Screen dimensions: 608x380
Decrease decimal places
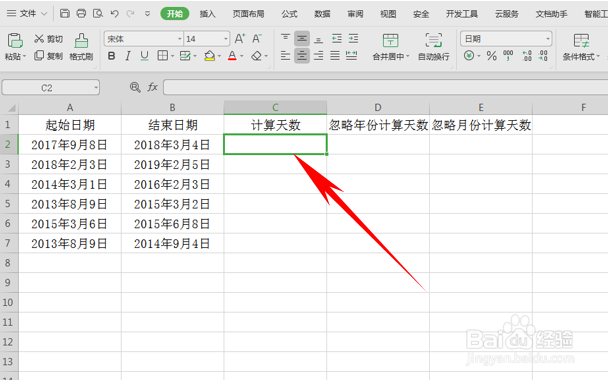point(543,56)
